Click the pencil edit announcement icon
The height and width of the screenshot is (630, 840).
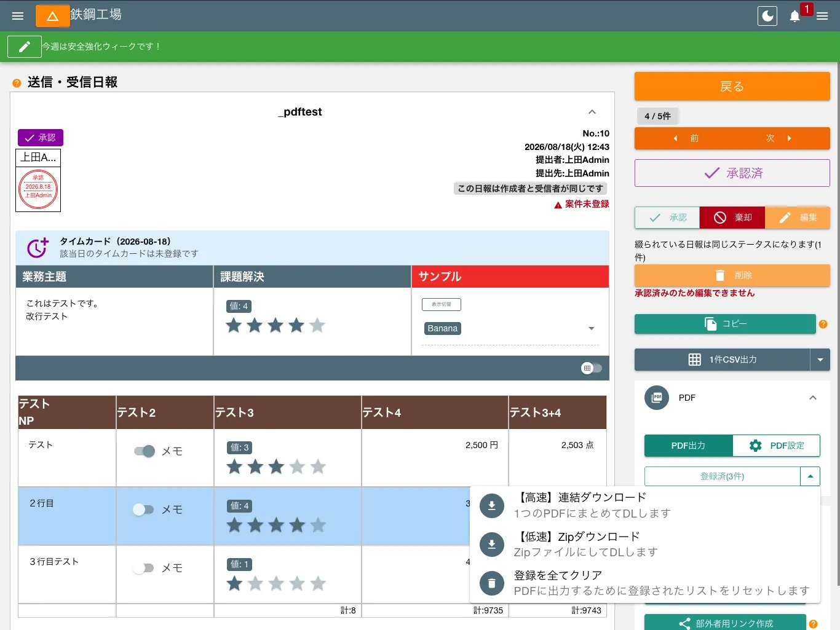point(25,47)
